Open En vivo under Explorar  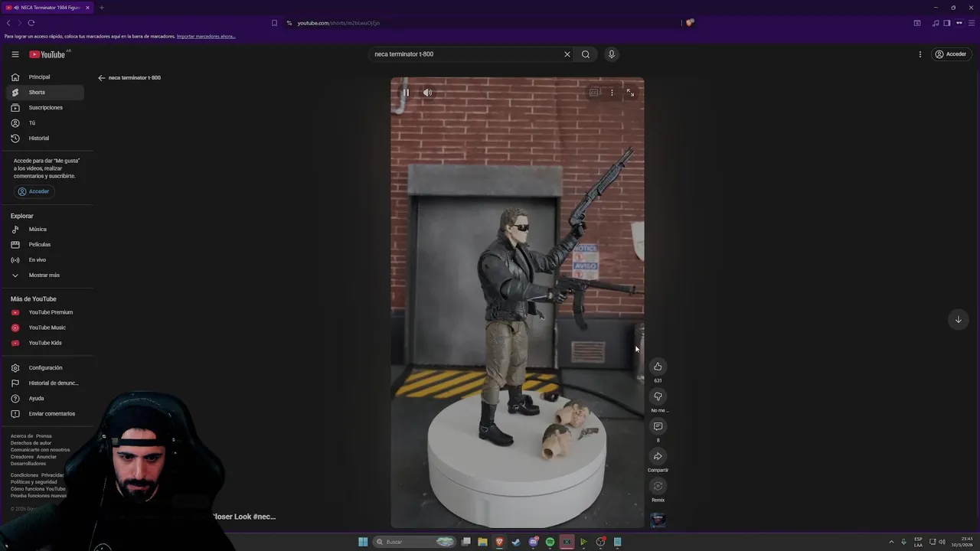coord(45,260)
